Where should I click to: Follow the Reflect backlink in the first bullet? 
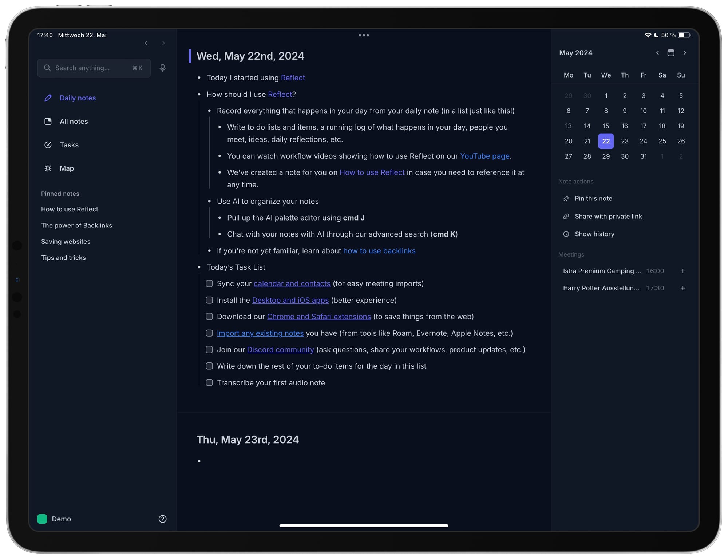click(x=293, y=78)
